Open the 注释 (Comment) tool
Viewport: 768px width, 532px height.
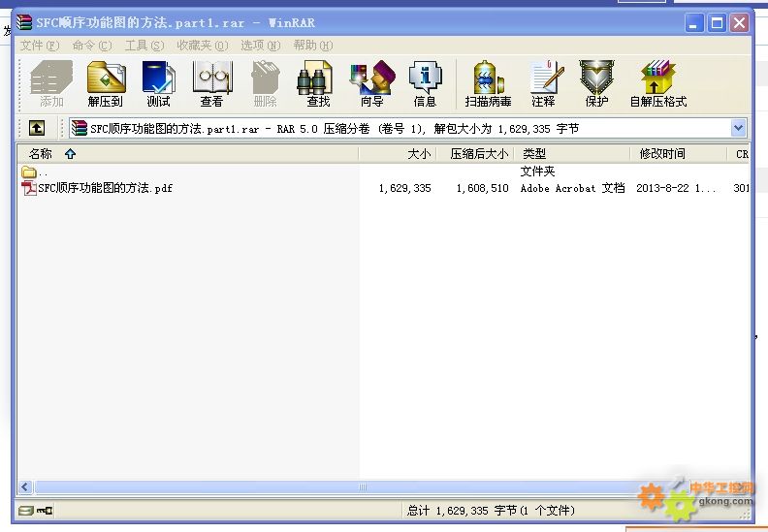click(544, 83)
